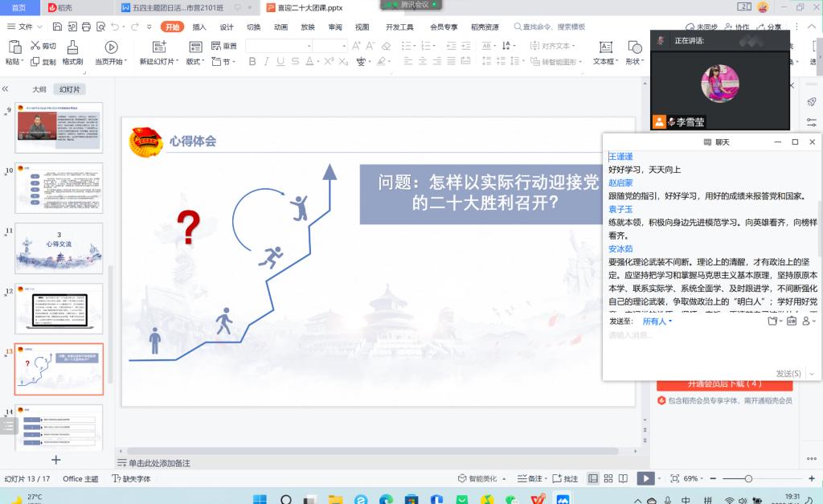Switch to Normal view icon

pos(592,478)
